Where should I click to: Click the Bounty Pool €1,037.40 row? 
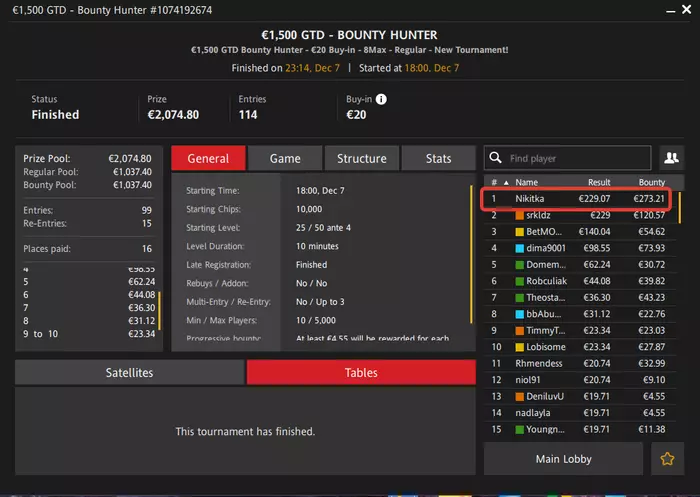(87, 185)
